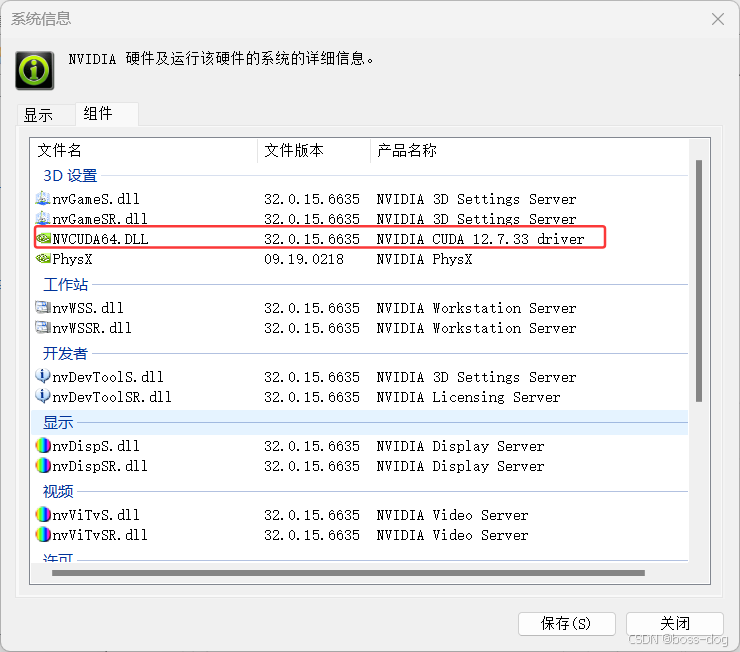Viewport: 740px width, 652px height.
Task: Click the NVCUDA64.DLL NVIDIA eye icon
Action: [x=43, y=238]
